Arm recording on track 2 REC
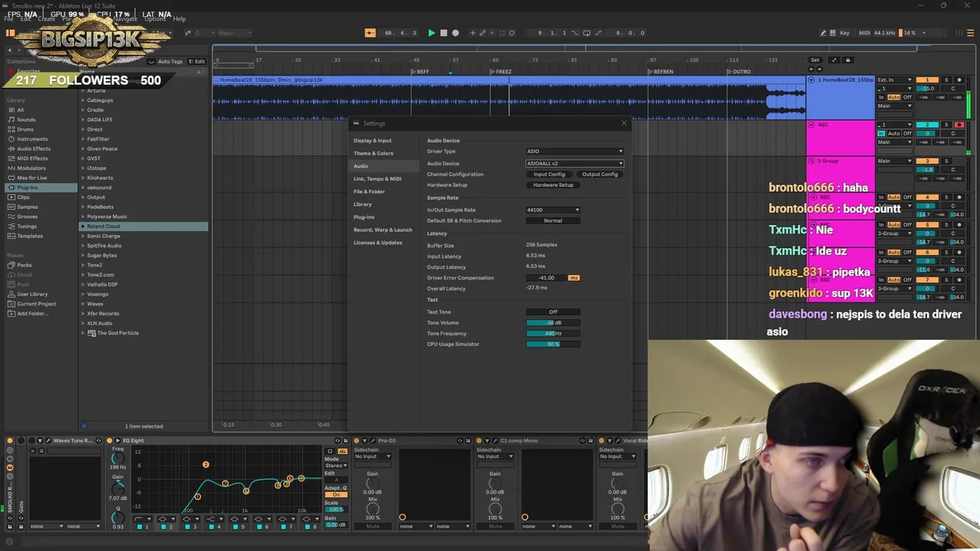 (x=959, y=125)
